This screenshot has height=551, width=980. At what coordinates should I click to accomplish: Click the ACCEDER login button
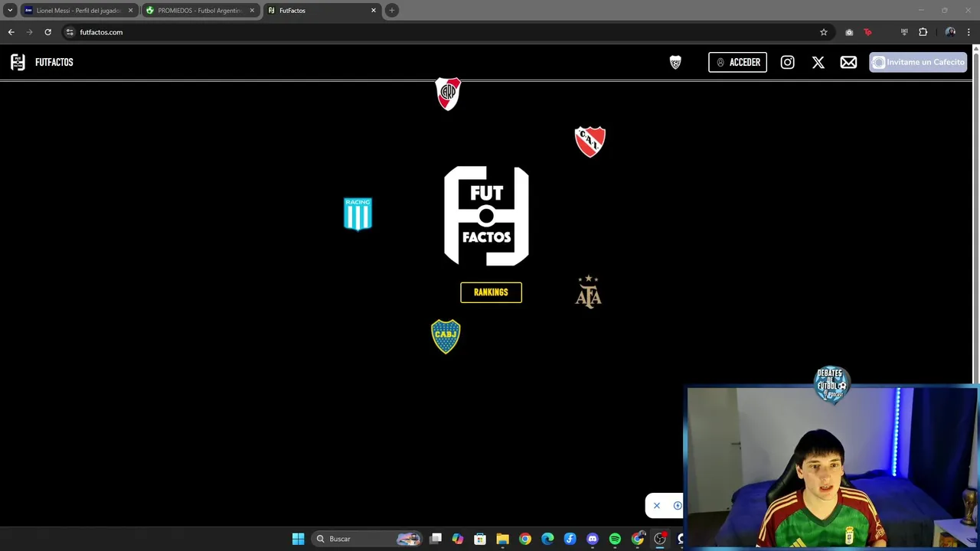pyautogui.click(x=737, y=62)
